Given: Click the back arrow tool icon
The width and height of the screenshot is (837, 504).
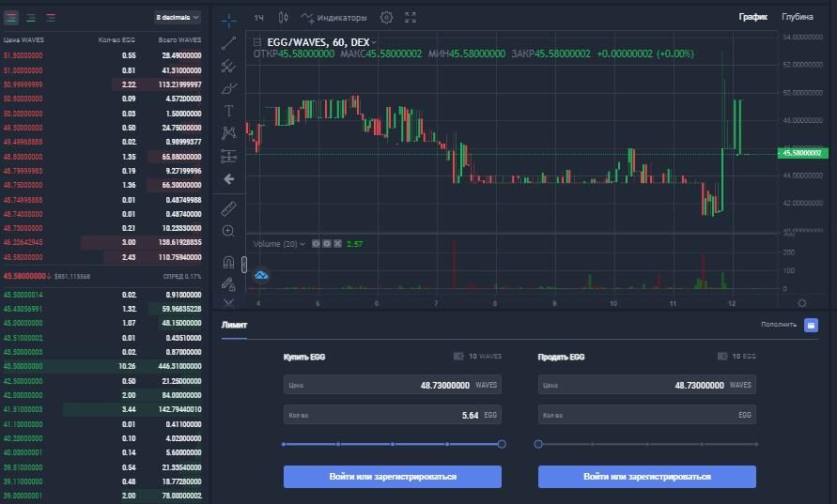Looking at the screenshot, I should pos(228,179).
